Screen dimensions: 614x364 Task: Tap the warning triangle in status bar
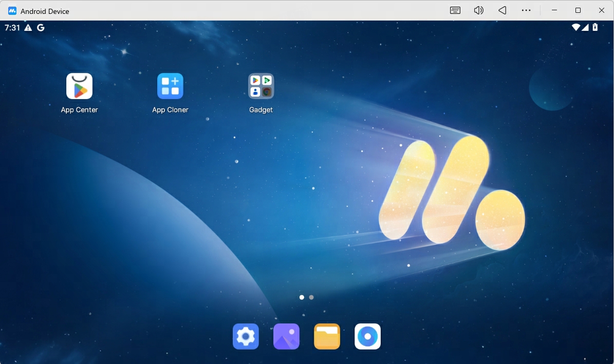(28, 28)
